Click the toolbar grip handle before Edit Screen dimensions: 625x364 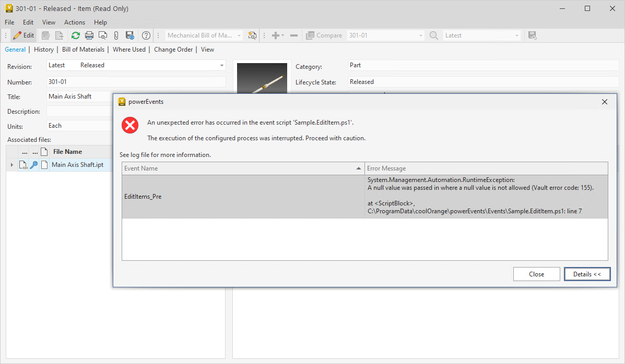(6, 35)
